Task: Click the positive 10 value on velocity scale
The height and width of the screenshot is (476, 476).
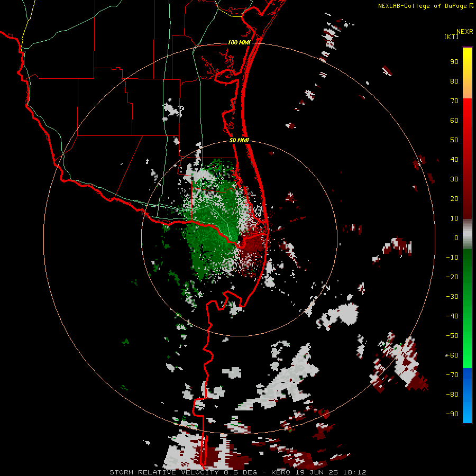Action: click(x=454, y=218)
